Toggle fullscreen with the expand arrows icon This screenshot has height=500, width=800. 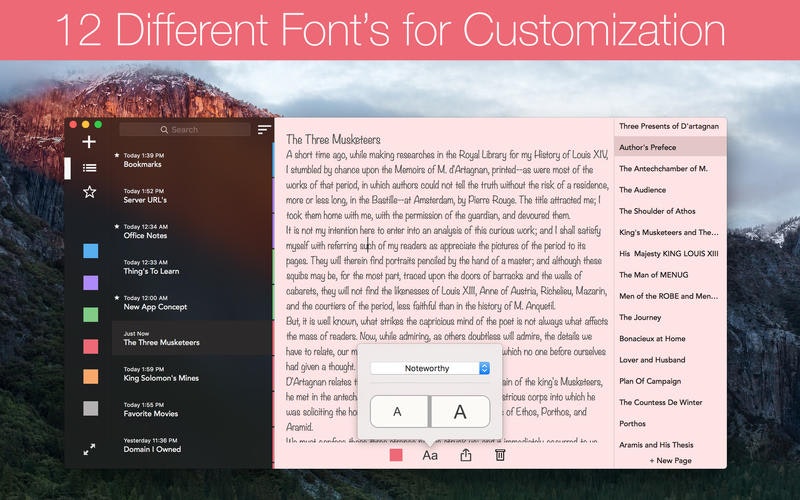pos(89,449)
